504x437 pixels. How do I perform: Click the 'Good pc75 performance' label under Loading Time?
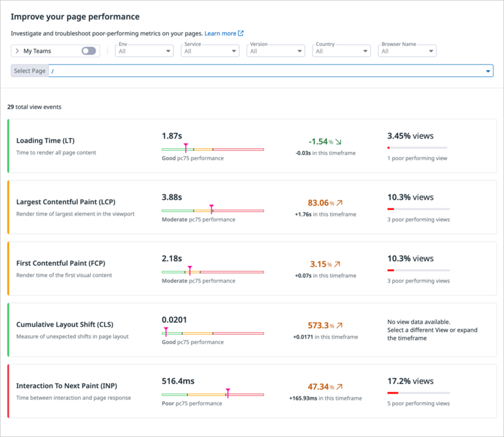[193, 158]
